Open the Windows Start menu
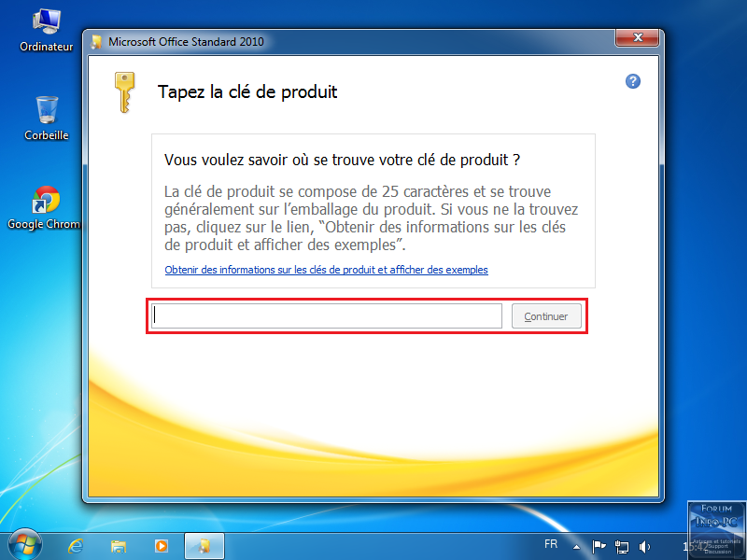 pyautogui.click(x=24, y=545)
